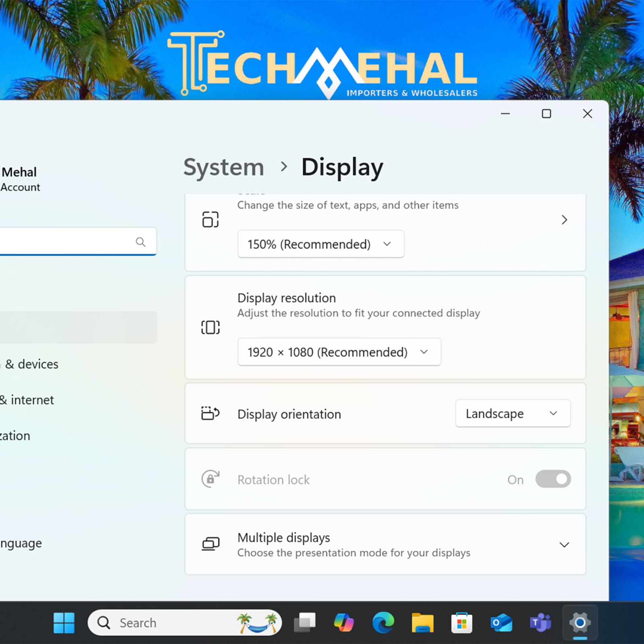Open the Windows Start menu
Screen dimensions: 644x644
64,623
